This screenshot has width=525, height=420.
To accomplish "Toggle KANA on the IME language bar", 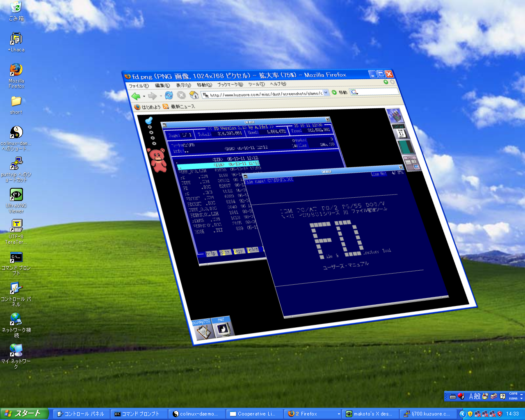I will pyautogui.click(x=513, y=398).
